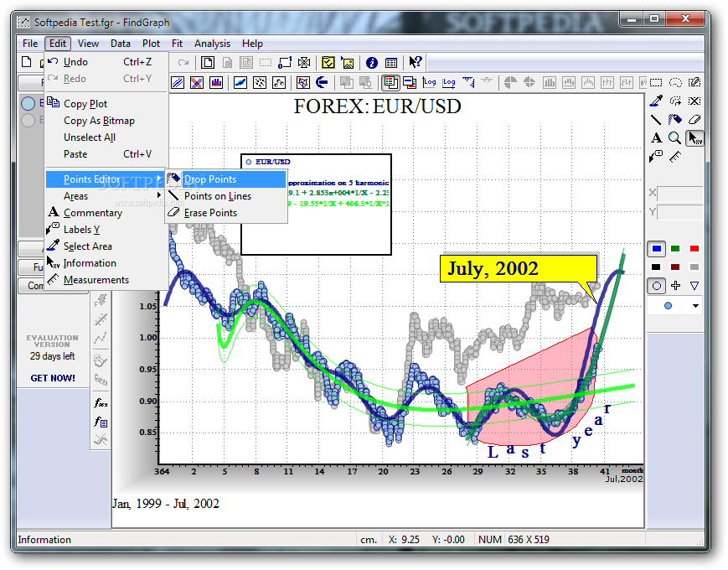Image resolution: width=728 pixels, height=570 pixels.
Task: Select the triangle marker shape
Action: click(x=694, y=286)
